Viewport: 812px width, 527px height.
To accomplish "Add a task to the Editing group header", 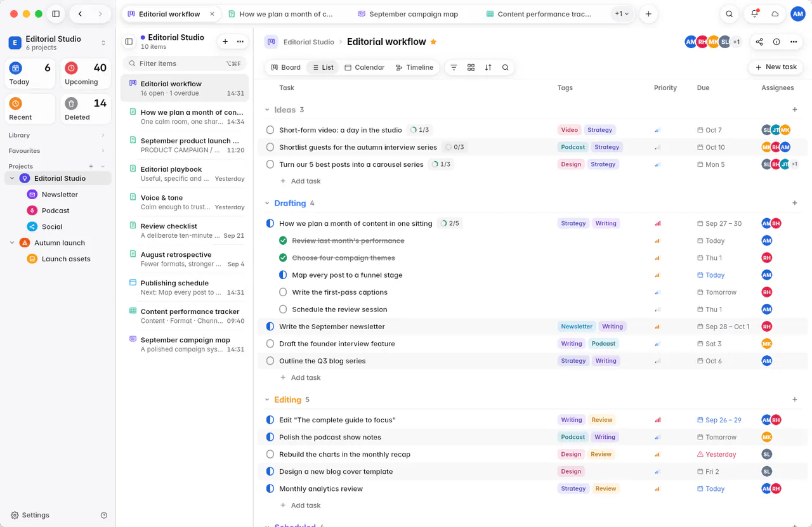I will (795, 400).
